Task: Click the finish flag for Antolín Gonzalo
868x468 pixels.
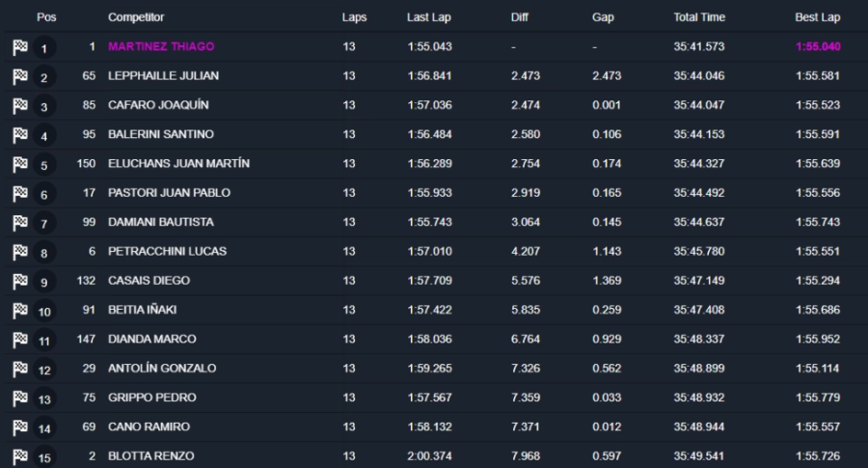Action: [20, 370]
